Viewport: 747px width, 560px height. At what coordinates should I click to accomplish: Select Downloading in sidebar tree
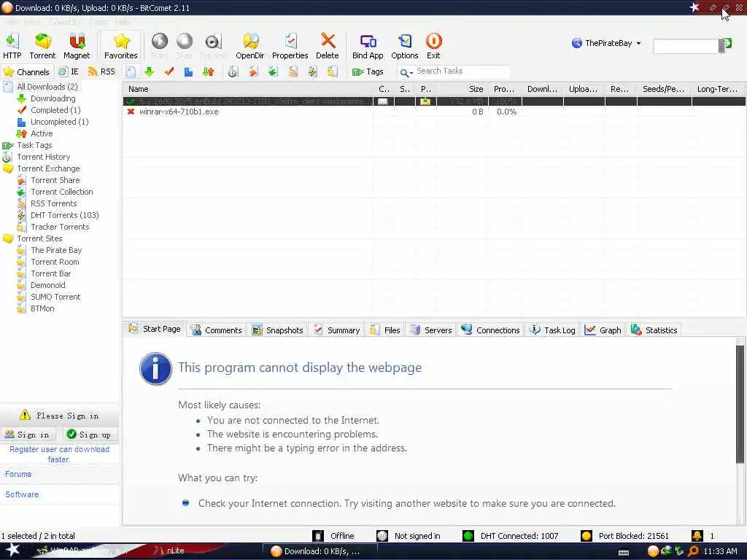point(53,98)
